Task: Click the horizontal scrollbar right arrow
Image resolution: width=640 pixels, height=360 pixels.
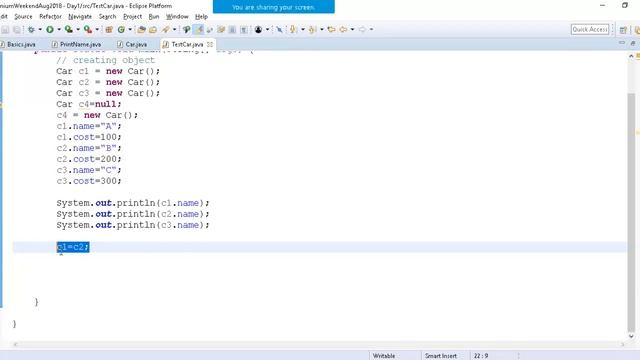Action: [622, 344]
